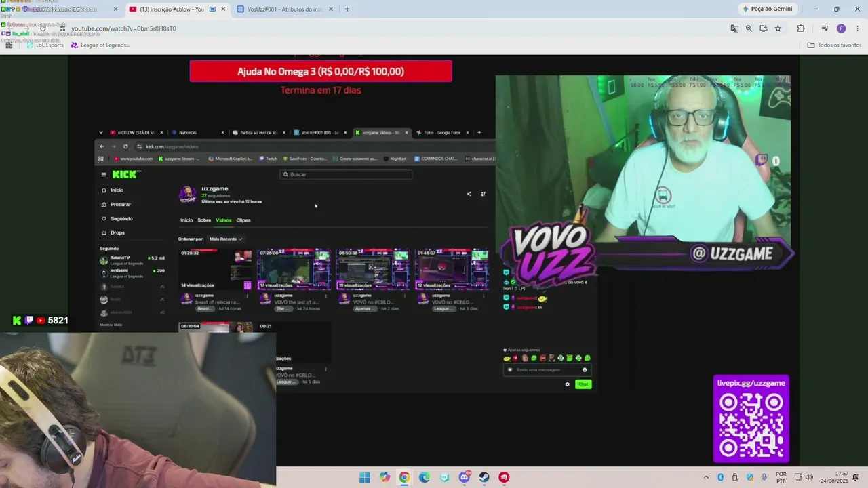
Task: Click the Ajuda No Omega 3 goal bar
Action: click(x=321, y=71)
